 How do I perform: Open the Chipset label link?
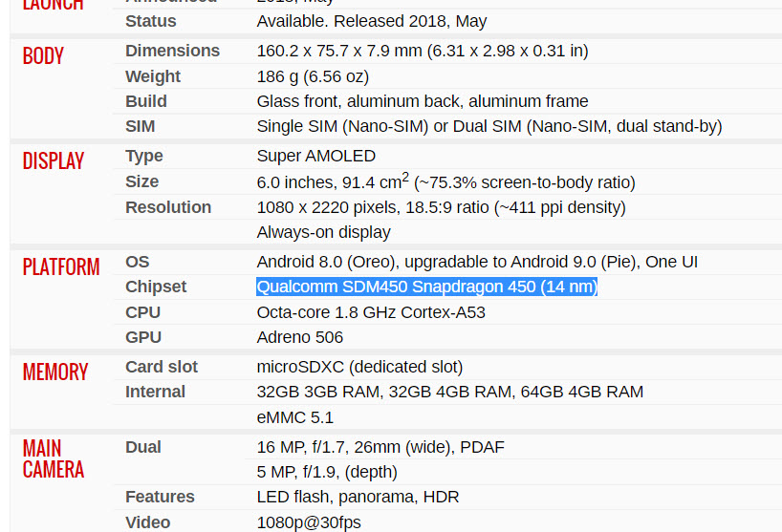156,287
